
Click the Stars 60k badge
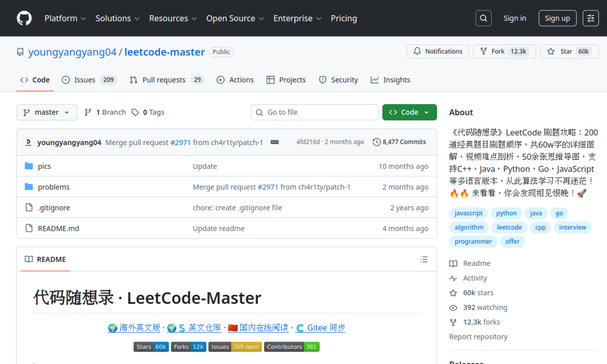(151, 347)
